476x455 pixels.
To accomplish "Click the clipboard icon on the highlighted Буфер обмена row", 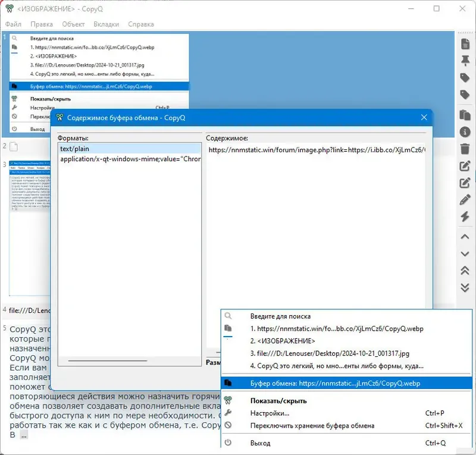I will [228, 383].
